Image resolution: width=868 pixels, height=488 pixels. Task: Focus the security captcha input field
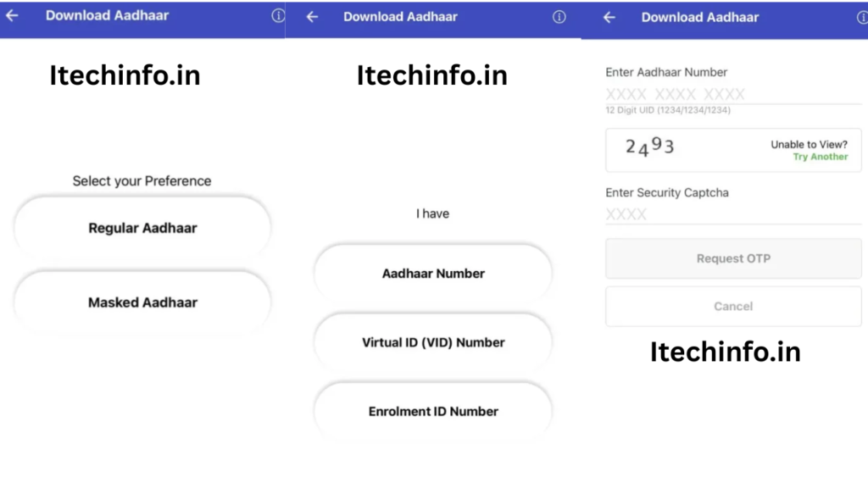(733, 214)
